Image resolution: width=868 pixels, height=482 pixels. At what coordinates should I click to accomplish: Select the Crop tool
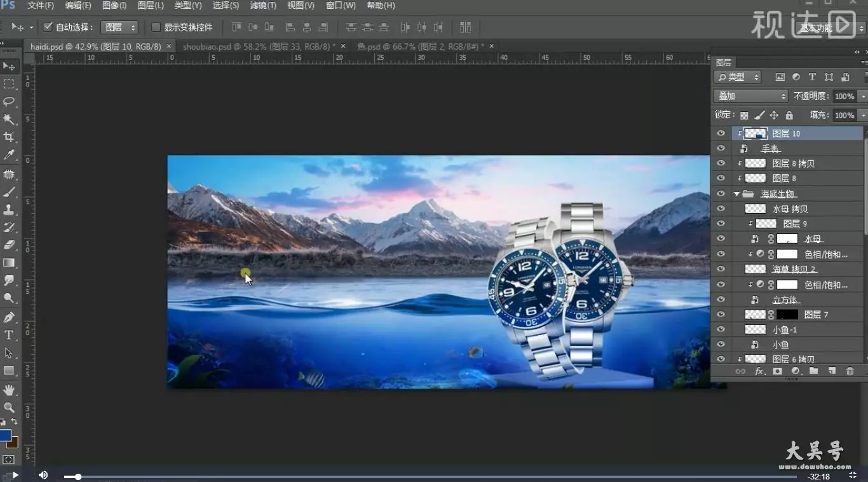click(9, 137)
